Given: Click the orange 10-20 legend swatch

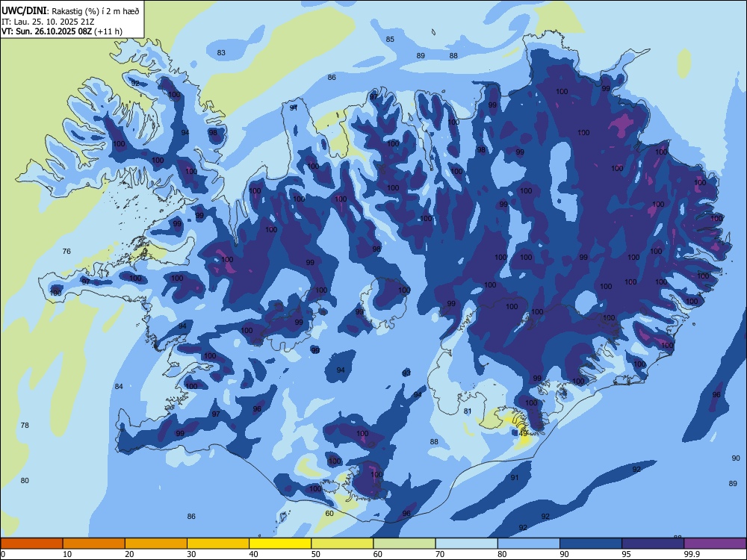Looking at the screenshot, I should [94, 544].
